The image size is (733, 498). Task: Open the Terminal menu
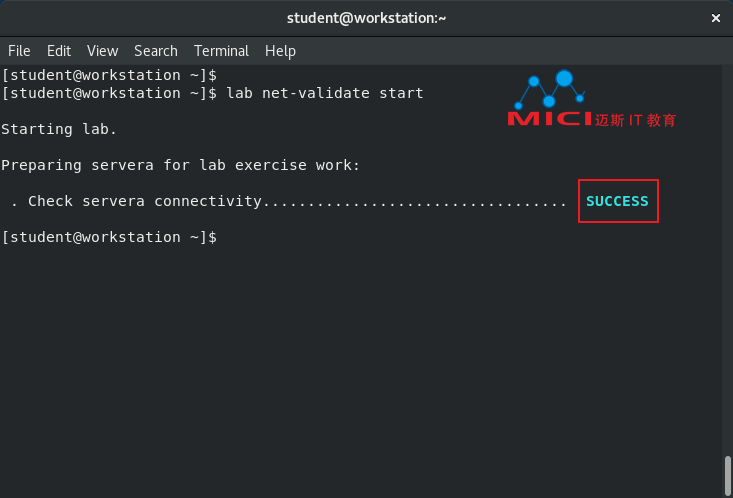point(221,51)
